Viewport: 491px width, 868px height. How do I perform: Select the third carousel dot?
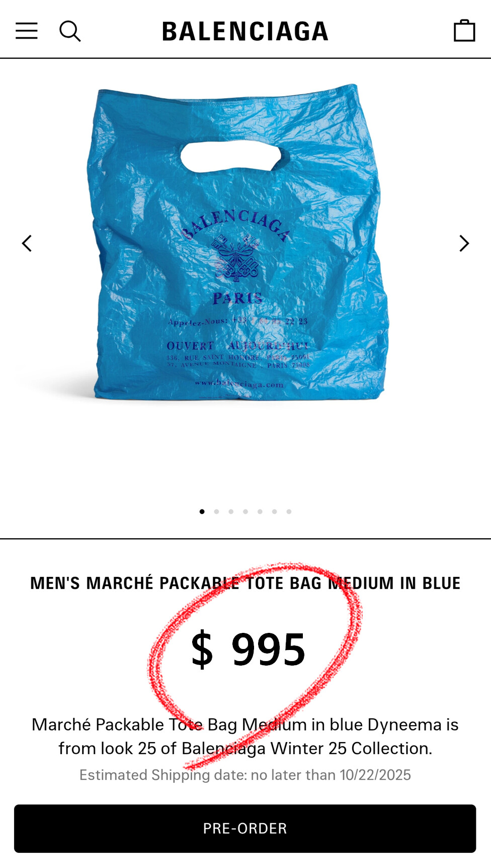pos(231,512)
